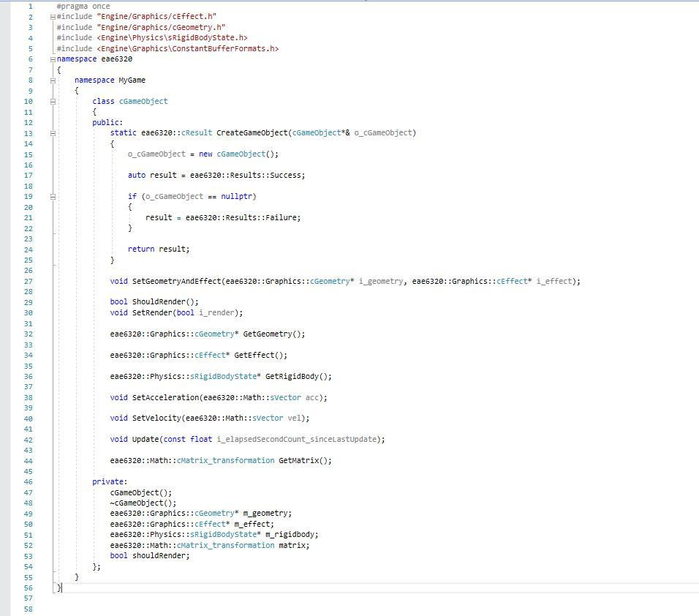Click the 'return result;' statement
Viewport: 699px width, 616px height.
(159, 249)
